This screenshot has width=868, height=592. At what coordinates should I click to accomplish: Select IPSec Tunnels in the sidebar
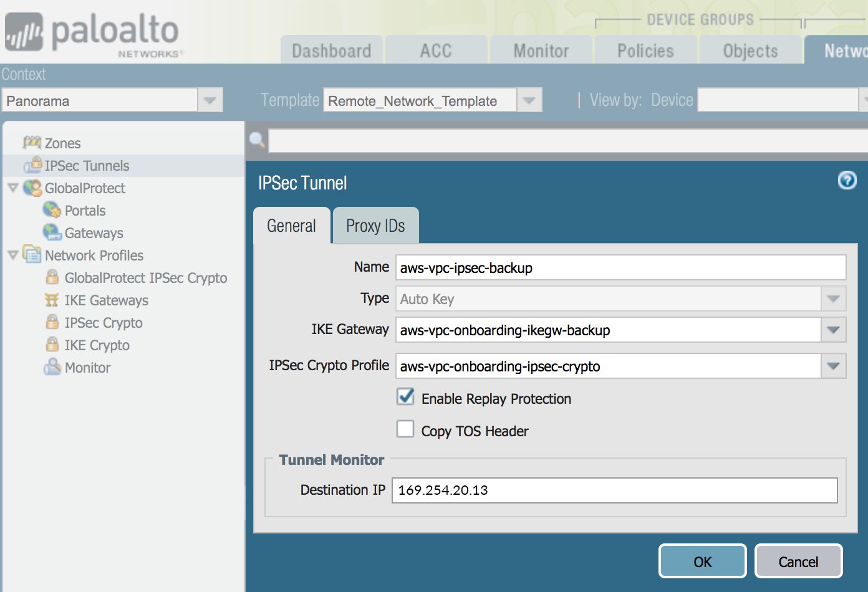coord(87,166)
